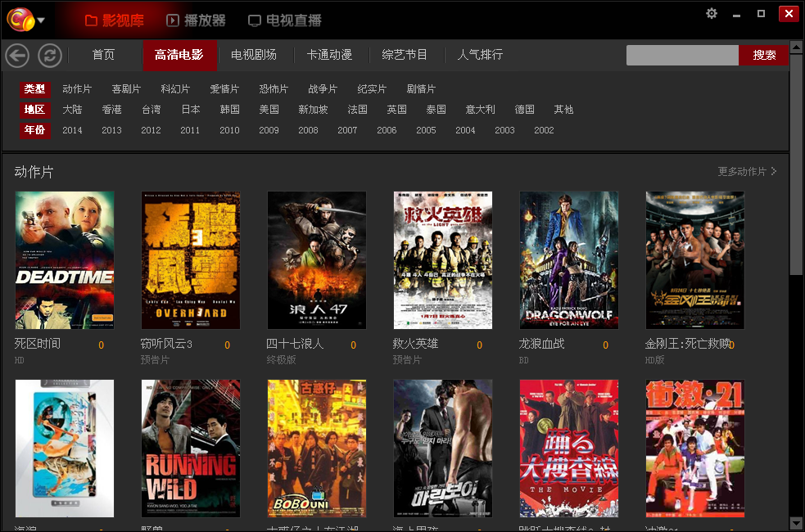
Task: Filter movies by year 2005
Action: pyautogui.click(x=426, y=130)
